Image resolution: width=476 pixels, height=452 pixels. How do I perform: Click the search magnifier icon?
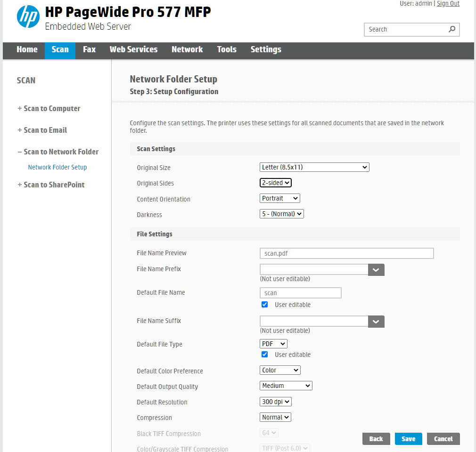[x=452, y=29]
